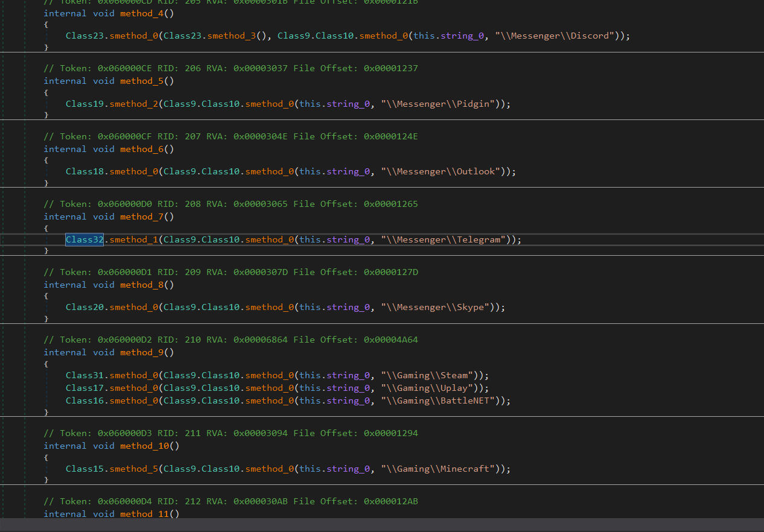Open the smethod_5 call on Class15
The width and height of the screenshot is (764, 532).
coord(133,469)
